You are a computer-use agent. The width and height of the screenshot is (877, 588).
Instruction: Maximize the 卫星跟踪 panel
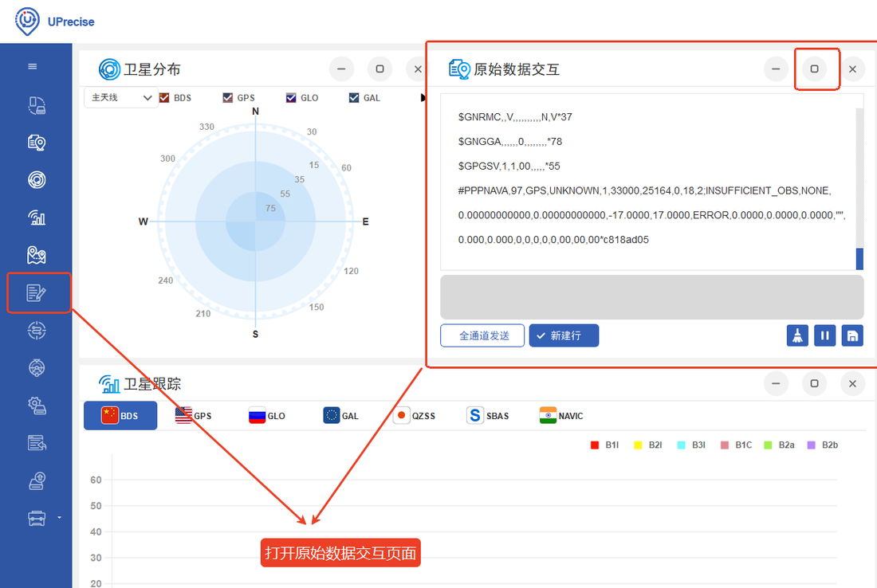click(814, 383)
